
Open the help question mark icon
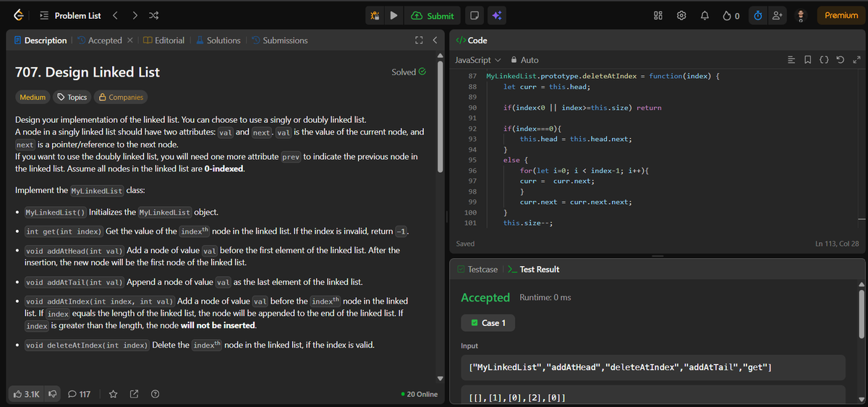(155, 394)
